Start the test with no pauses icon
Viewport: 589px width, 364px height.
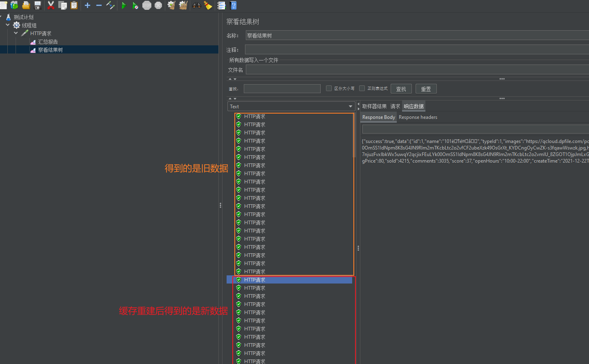pyautogui.click(x=135, y=5)
